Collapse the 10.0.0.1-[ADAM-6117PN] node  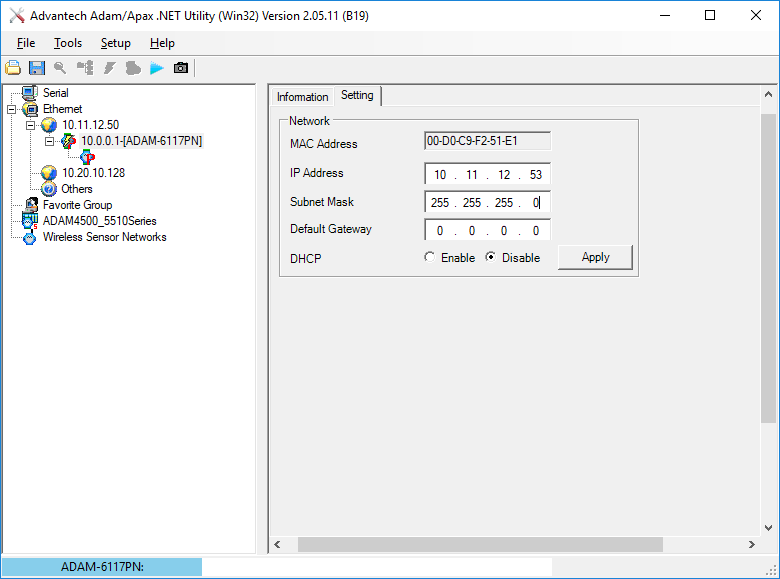[49, 141]
